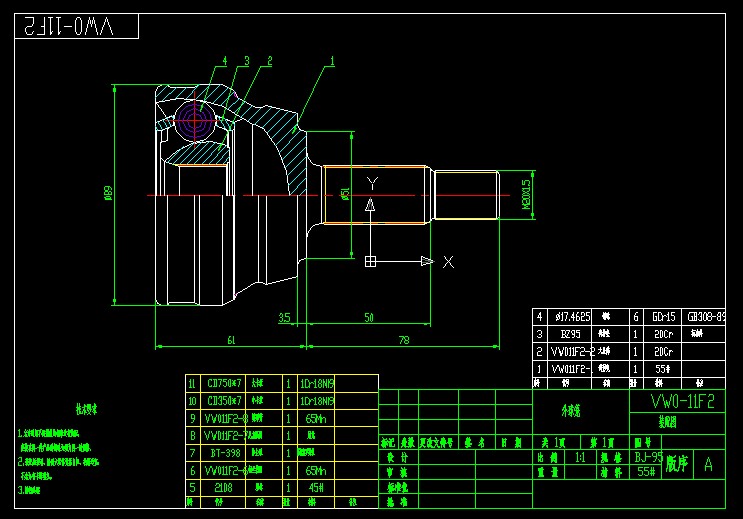Click the mirrored drawing number box at top-left
This screenshot has width=743, height=519.
[80, 25]
